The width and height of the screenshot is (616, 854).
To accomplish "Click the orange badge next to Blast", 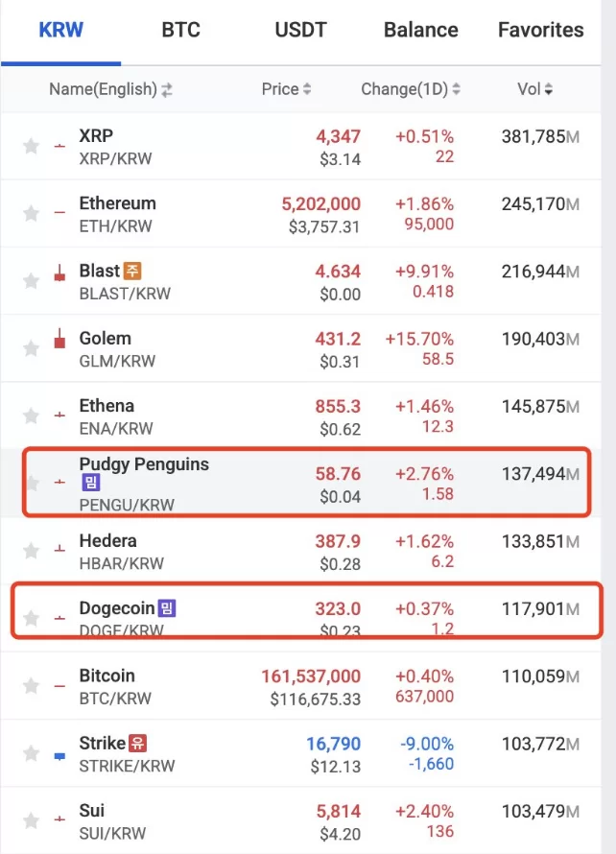I will tap(133, 272).
